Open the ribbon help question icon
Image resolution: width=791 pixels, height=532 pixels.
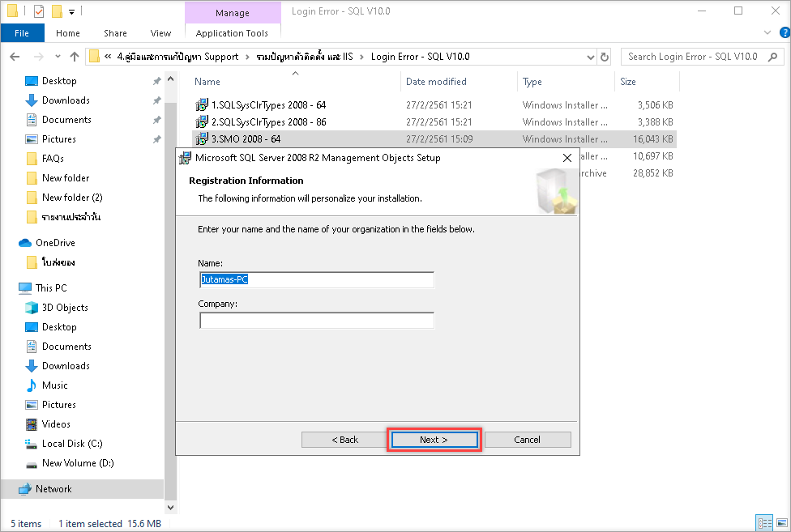781,32
